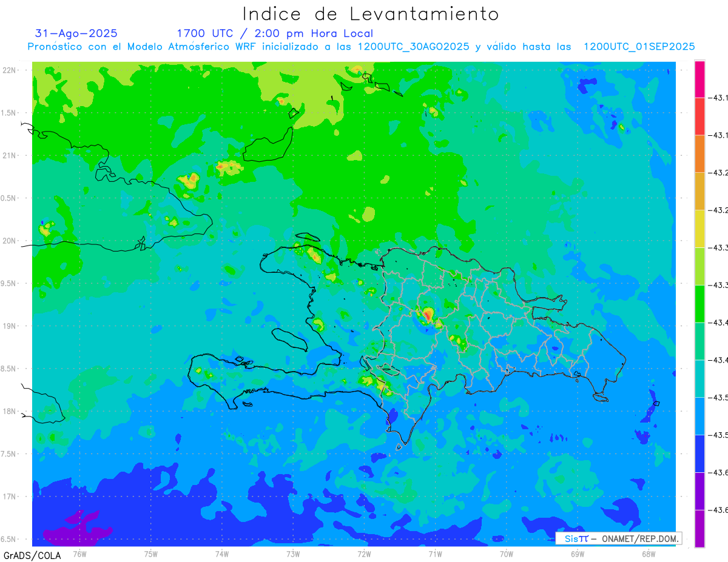Screen dimensions: 728x562
Task: Click the dark royal blue legend swatch
Action: (x=699, y=453)
